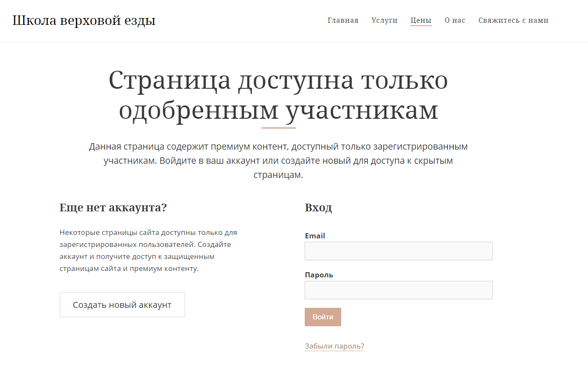Open the Главная menu item
Image resolution: width=588 pixels, height=367 pixels.
[342, 20]
